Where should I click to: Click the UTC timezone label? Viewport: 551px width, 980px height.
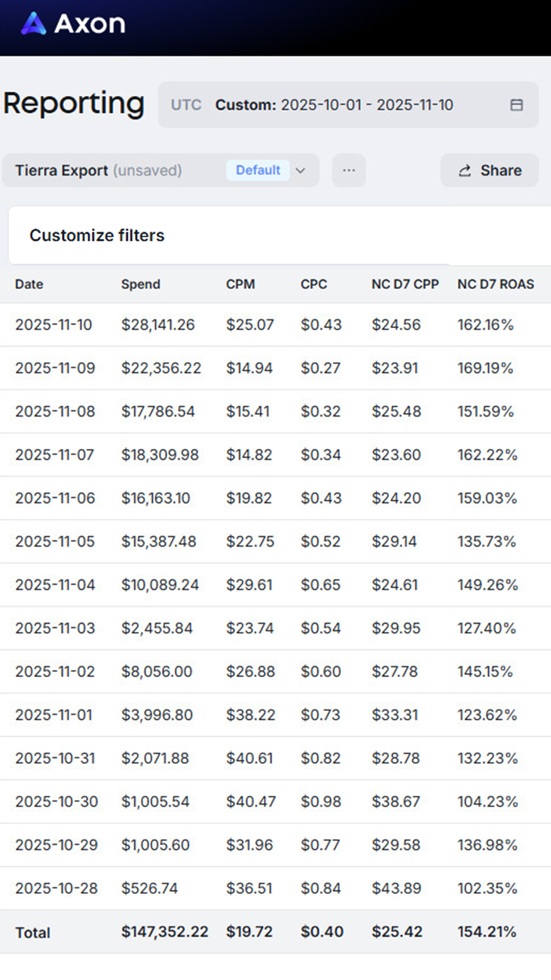coord(187,105)
